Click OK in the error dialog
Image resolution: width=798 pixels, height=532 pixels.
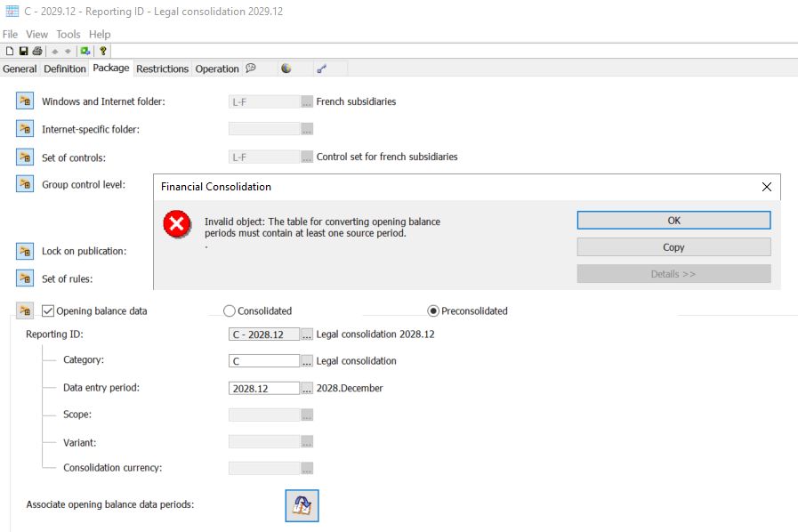673,221
